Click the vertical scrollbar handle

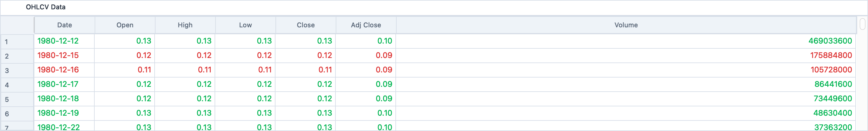click(x=863, y=24)
